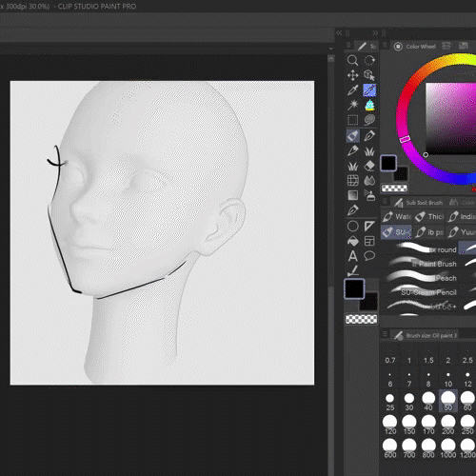Select the Mesh grid transform tool
The width and height of the screenshot is (476, 476).
tap(352, 181)
